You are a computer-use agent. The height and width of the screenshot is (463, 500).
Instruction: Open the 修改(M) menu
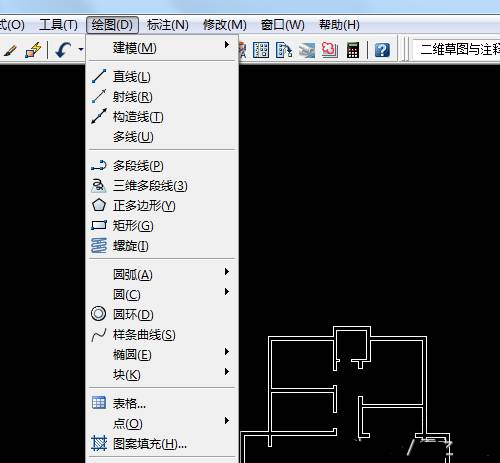click(225, 25)
